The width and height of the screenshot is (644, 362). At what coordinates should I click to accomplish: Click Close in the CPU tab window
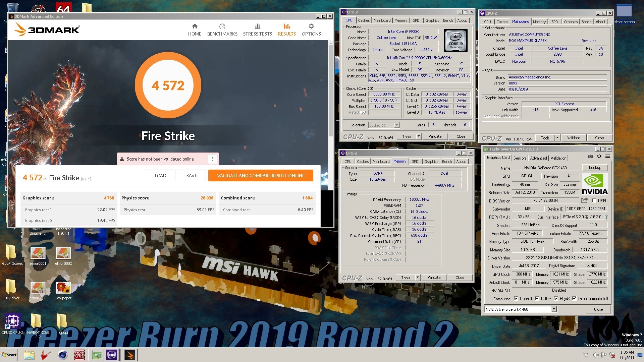(x=461, y=136)
